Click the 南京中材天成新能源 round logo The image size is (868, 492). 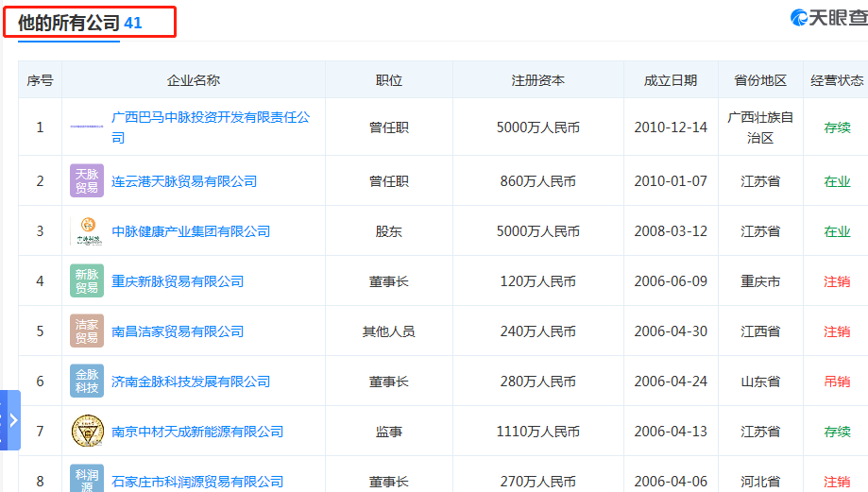pyautogui.click(x=87, y=431)
